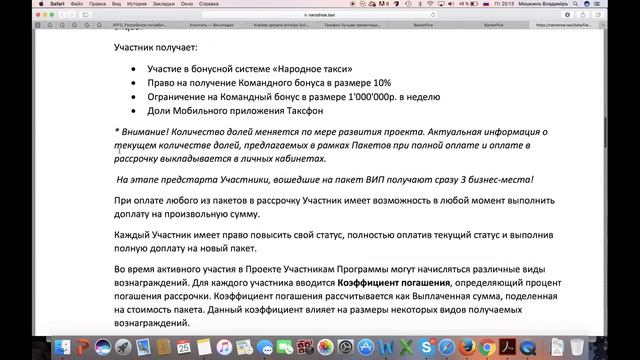The image size is (640, 360).
Task: Open the Apple menu
Action: (x=41, y=4)
